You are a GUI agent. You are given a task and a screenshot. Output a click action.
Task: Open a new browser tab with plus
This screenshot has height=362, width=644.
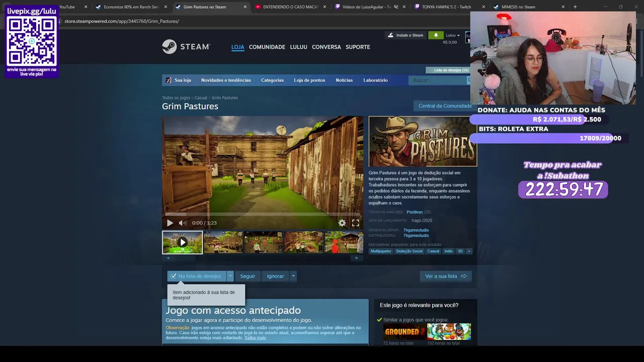tap(575, 7)
